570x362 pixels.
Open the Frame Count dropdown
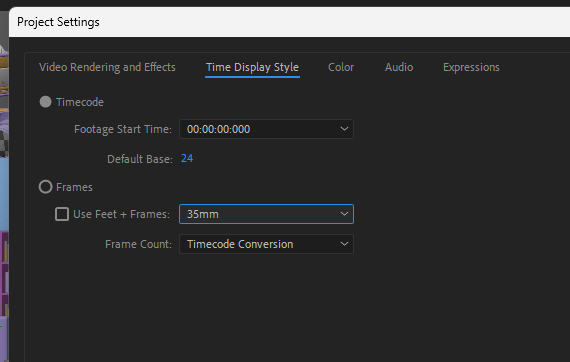[x=266, y=244]
